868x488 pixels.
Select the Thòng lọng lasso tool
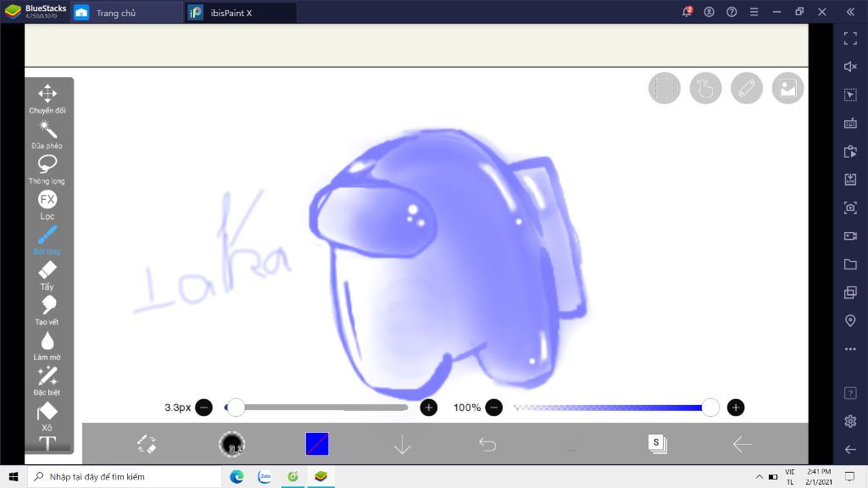pyautogui.click(x=47, y=169)
